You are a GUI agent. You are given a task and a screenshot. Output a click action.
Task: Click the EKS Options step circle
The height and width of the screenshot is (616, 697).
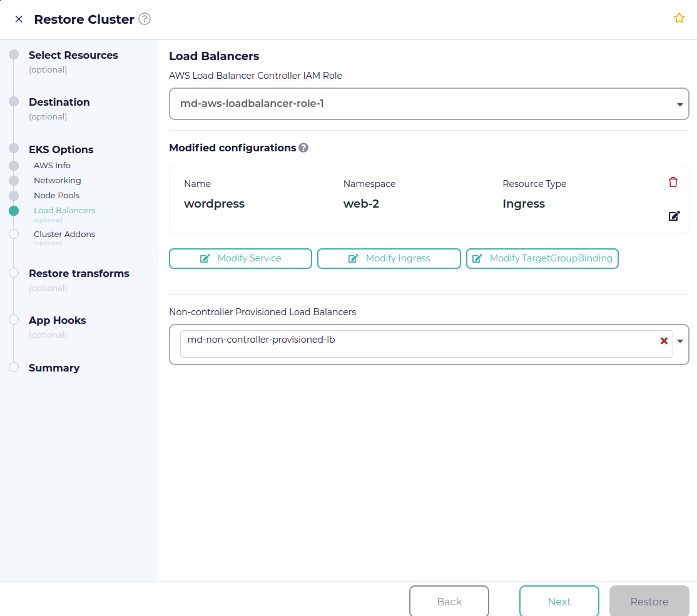pyautogui.click(x=14, y=149)
